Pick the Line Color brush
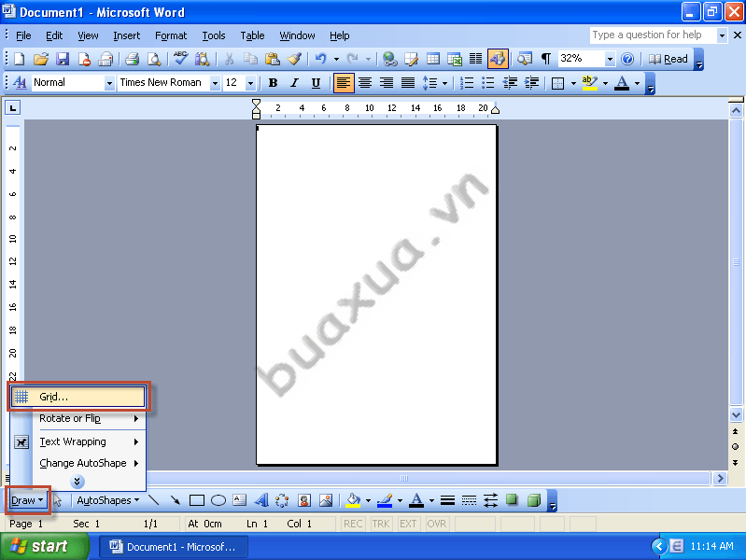746x560 pixels. 385,500
